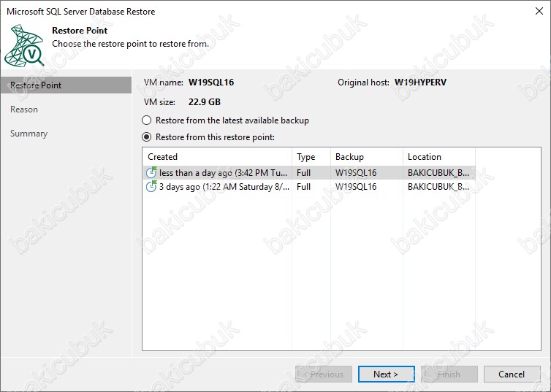This screenshot has height=392, width=551.
Task: Click the VM name value W19SQL16
Action: pos(211,82)
